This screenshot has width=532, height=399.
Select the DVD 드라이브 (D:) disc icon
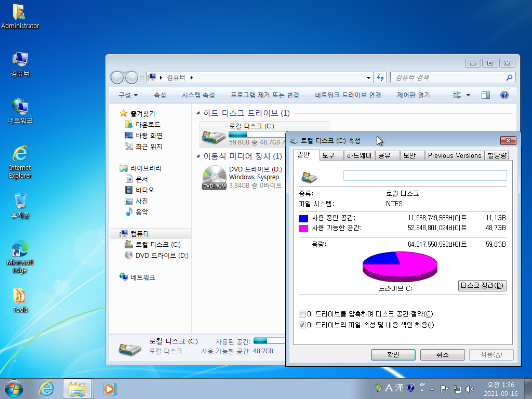pos(214,177)
